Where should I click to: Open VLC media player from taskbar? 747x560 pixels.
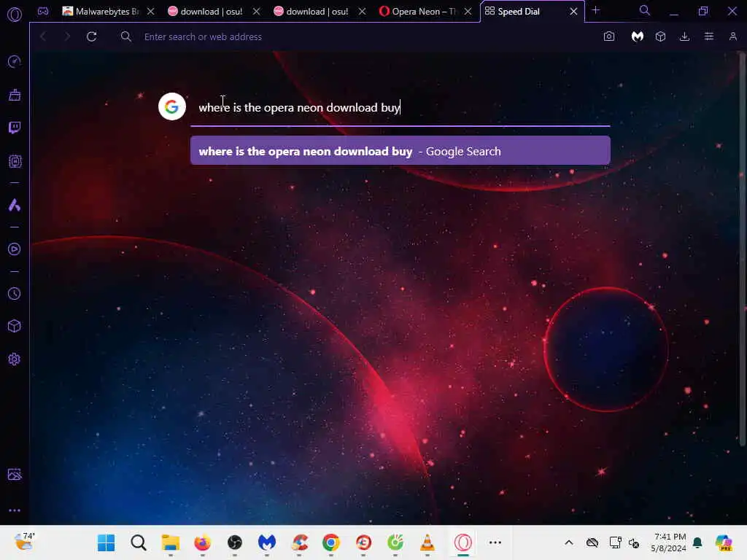click(427, 542)
